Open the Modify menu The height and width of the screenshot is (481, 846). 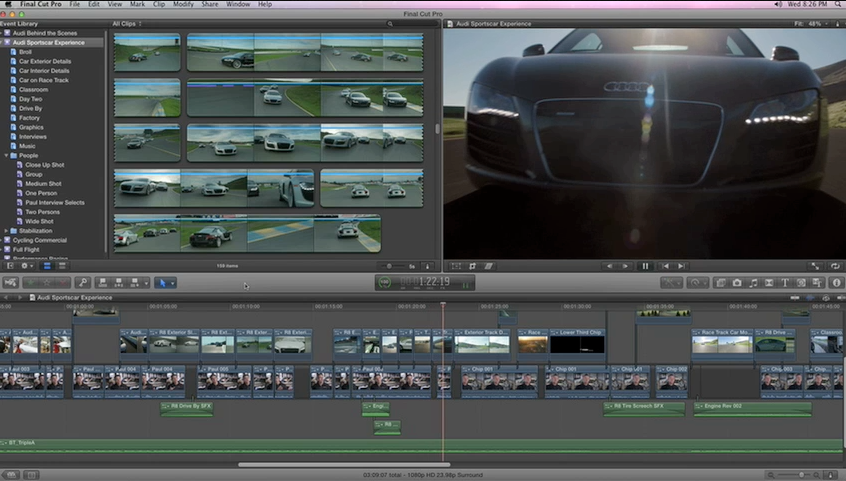click(183, 4)
